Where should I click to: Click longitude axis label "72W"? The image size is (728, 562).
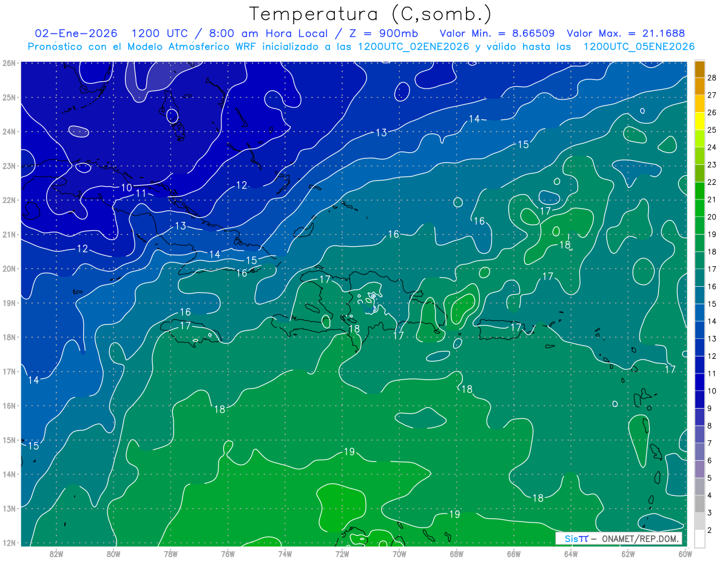pos(342,554)
